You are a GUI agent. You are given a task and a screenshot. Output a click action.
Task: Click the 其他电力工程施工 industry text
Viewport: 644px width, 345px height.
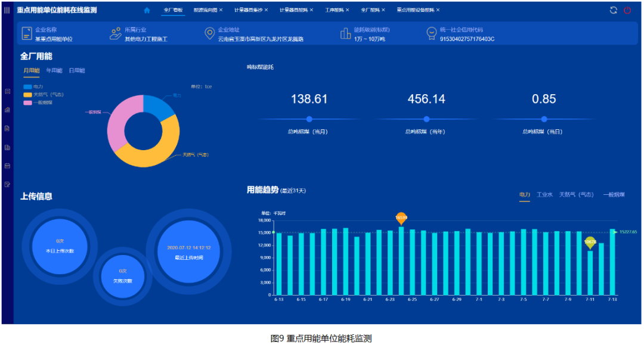(x=146, y=39)
